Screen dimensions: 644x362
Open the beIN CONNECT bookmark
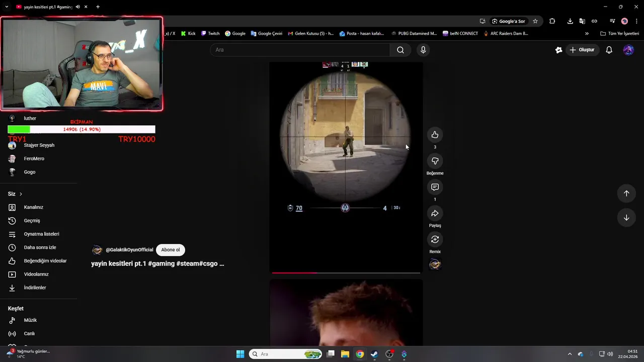pos(460,34)
